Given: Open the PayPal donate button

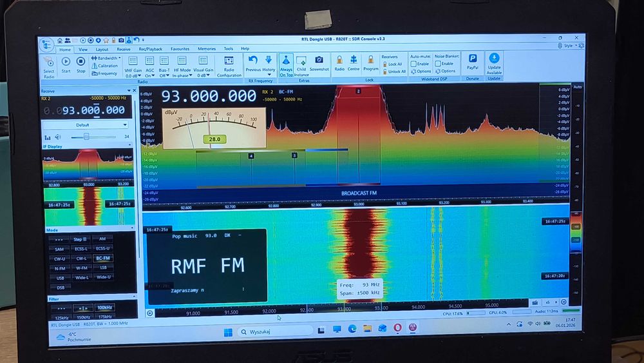Looking at the screenshot, I should (472, 62).
